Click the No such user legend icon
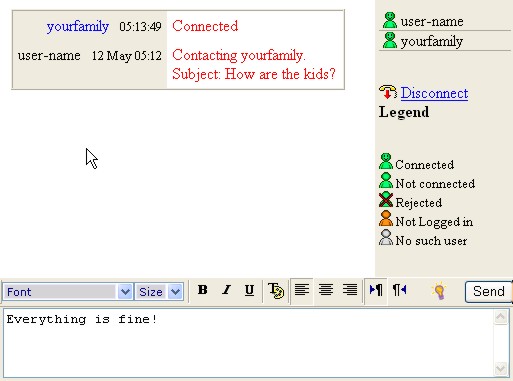 click(386, 237)
